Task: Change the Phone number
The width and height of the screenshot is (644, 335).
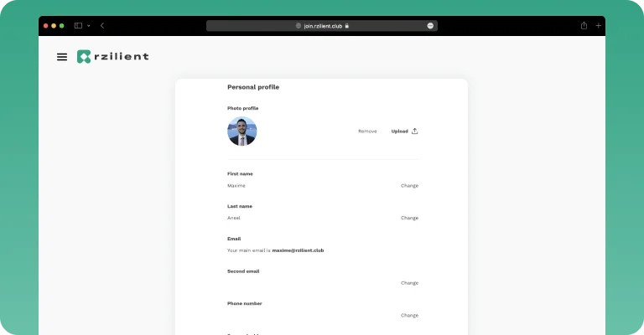Action: (x=409, y=315)
